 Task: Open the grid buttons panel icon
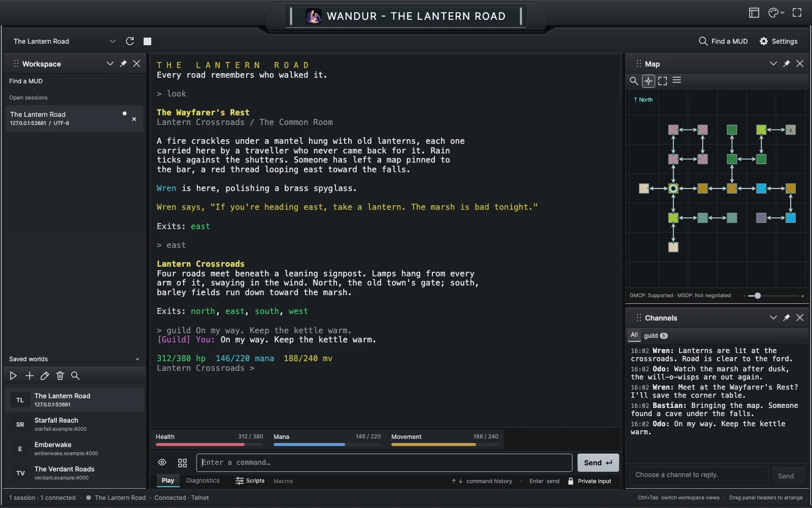182,463
